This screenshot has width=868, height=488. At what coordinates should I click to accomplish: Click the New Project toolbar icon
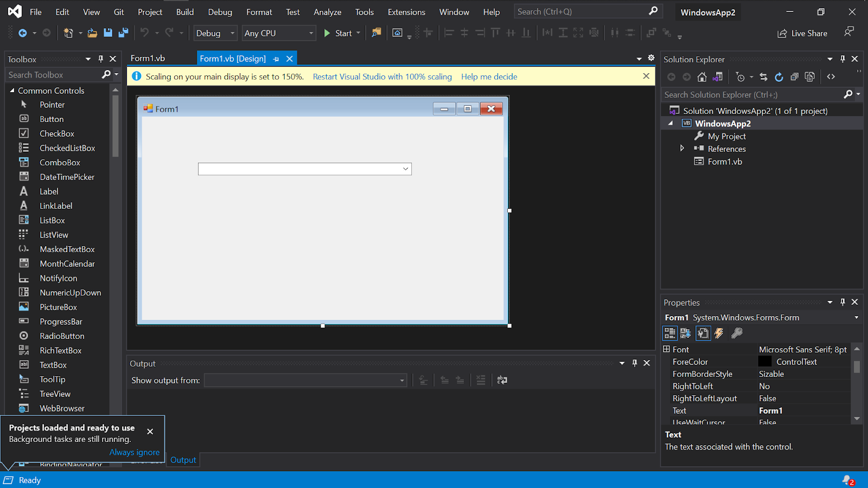[68, 33]
